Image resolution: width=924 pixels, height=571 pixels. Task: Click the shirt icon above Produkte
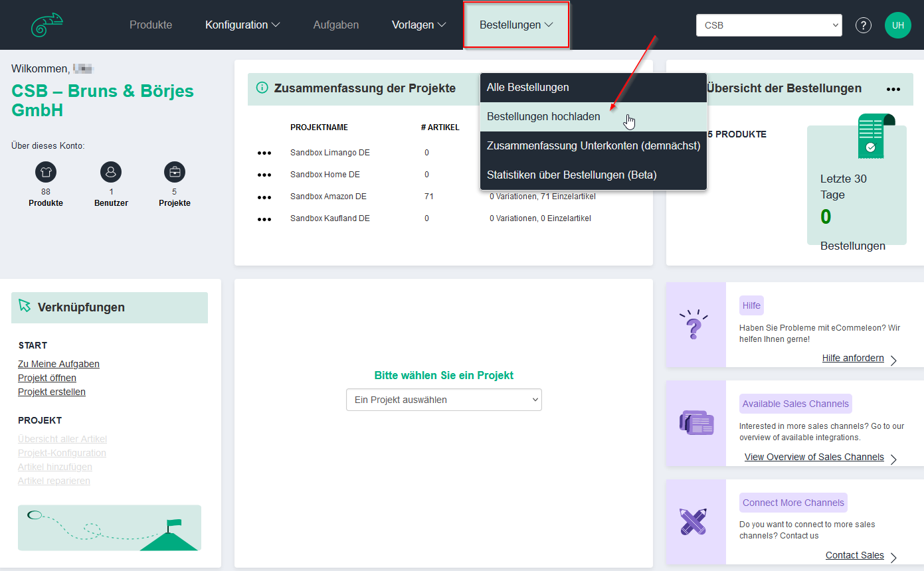[46, 173]
